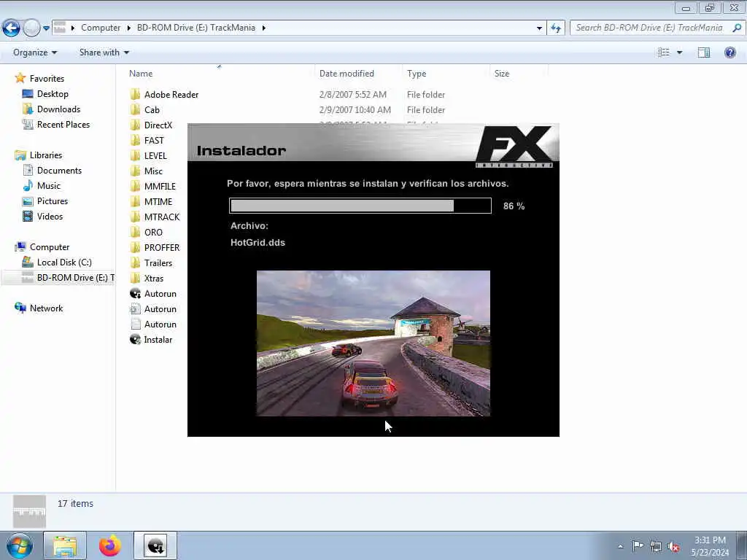Click the racing car screenshot in installer
Image resolution: width=747 pixels, height=560 pixels.
373,343
